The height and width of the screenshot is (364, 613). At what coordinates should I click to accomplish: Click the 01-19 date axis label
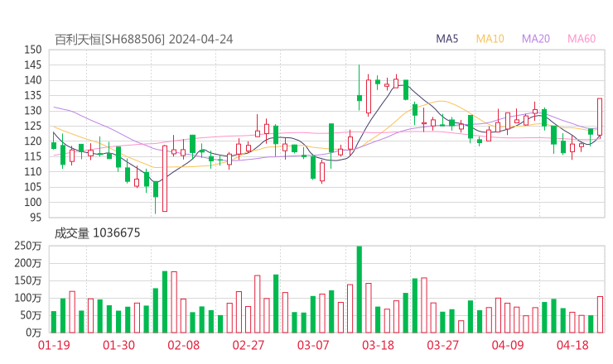pos(54,345)
